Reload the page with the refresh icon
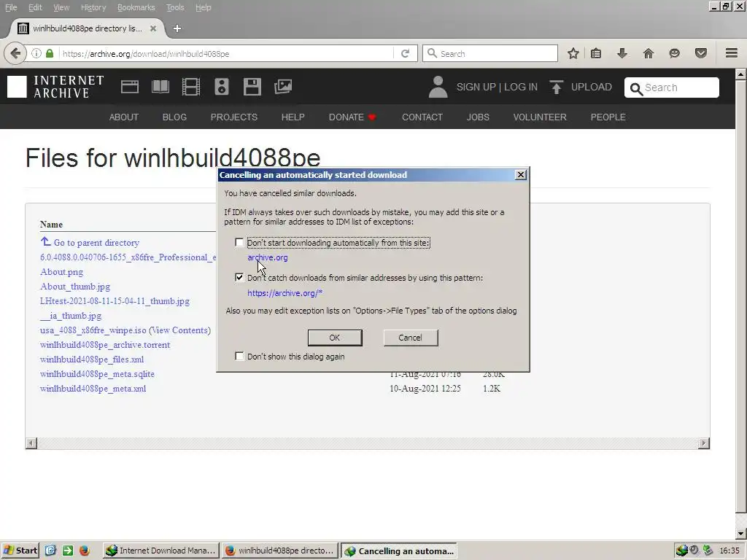The width and height of the screenshot is (747, 560). pos(406,53)
